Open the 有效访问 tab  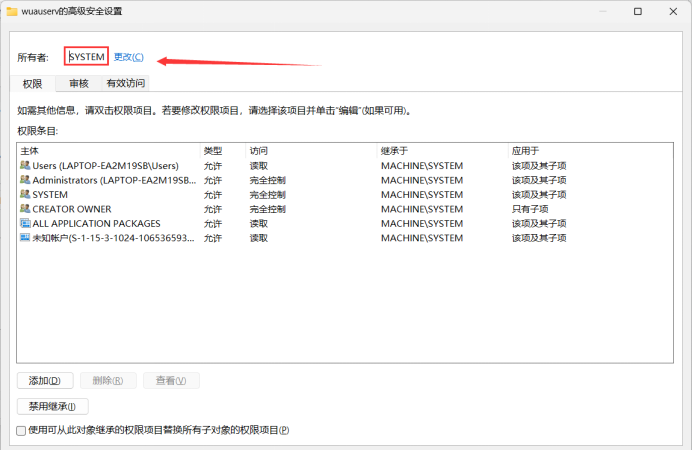click(x=126, y=83)
